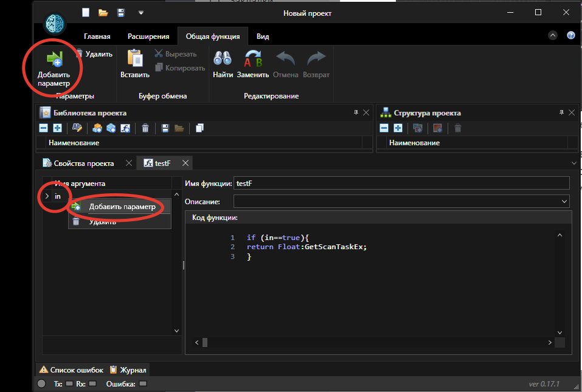The height and width of the screenshot is (392, 582).
Task: Click copy icon in Библиотека проекта toolbar
Action: [x=200, y=128]
